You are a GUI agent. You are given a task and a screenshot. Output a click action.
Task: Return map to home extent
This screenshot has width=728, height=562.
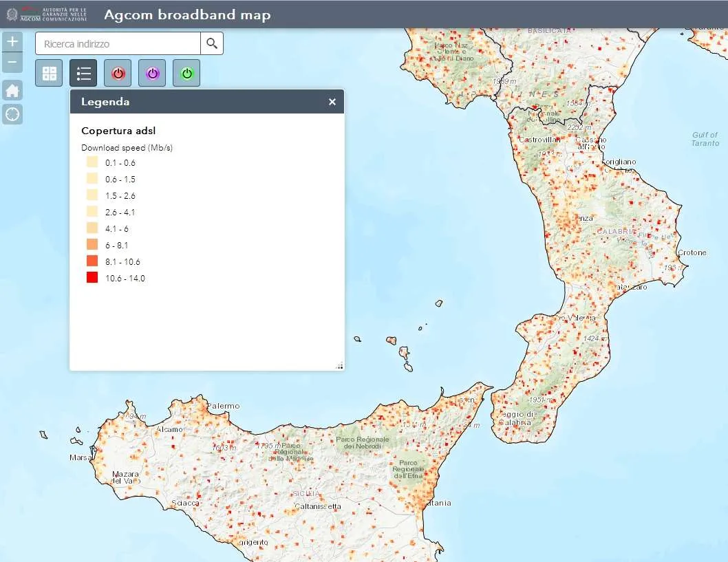[12, 90]
